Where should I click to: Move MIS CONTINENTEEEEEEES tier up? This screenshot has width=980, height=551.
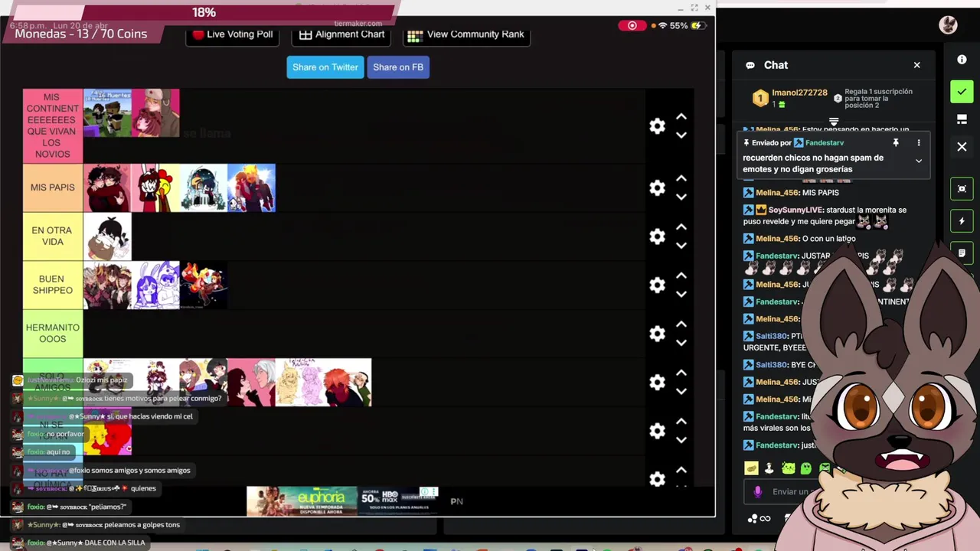click(681, 117)
